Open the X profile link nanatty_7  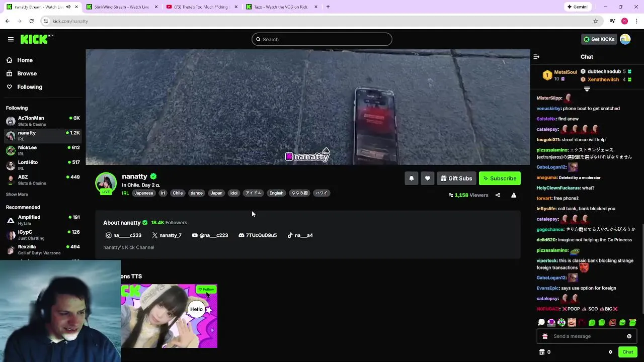point(167,235)
